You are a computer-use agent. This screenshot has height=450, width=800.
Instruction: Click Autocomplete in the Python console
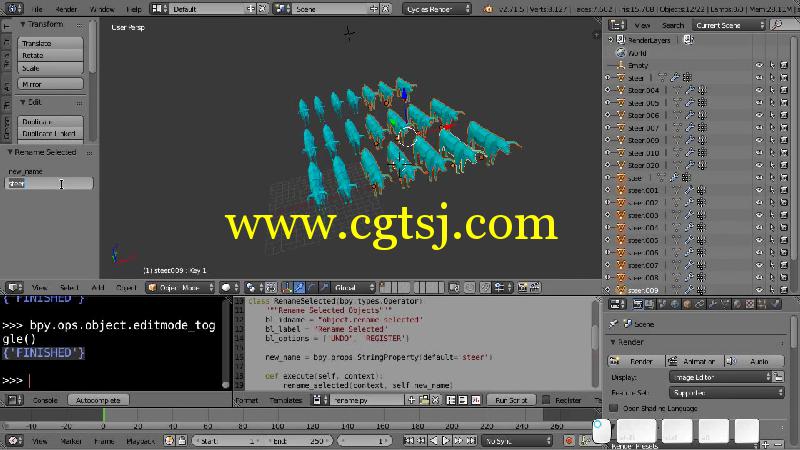98,401
